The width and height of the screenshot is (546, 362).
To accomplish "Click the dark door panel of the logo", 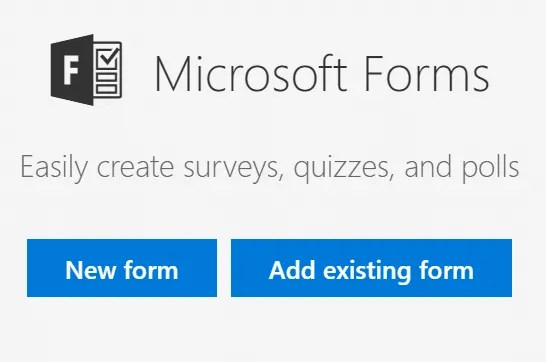I will coord(72,70).
